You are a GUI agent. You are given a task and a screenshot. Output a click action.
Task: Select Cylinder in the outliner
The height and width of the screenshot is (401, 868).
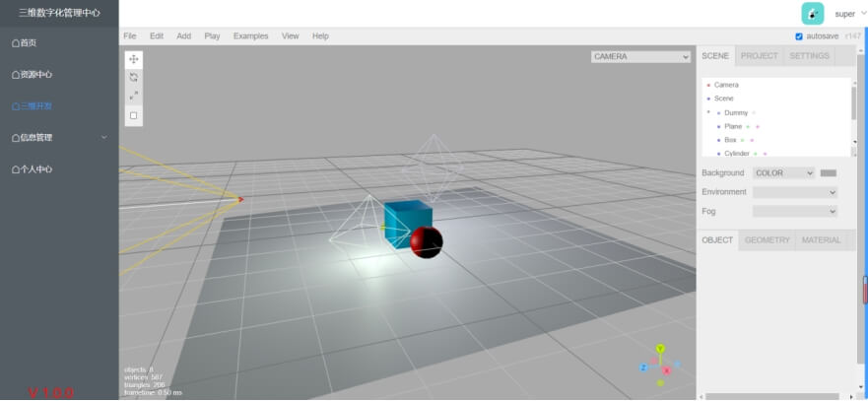737,154
